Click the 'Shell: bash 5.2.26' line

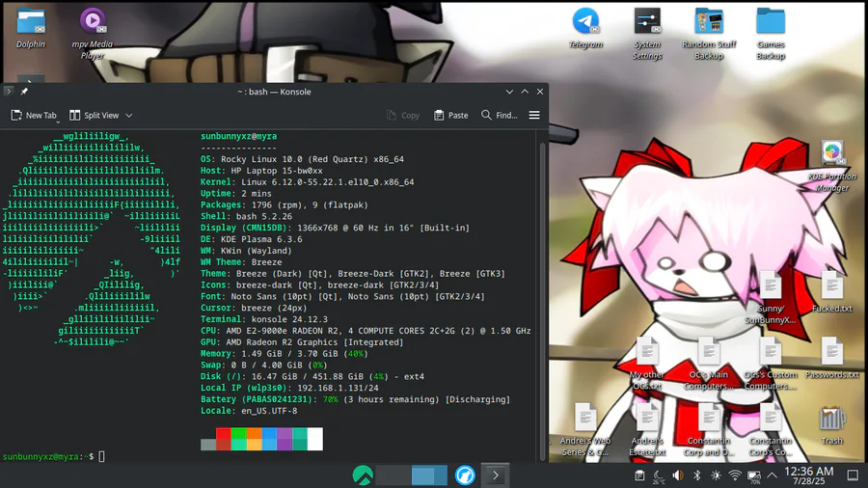point(246,216)
